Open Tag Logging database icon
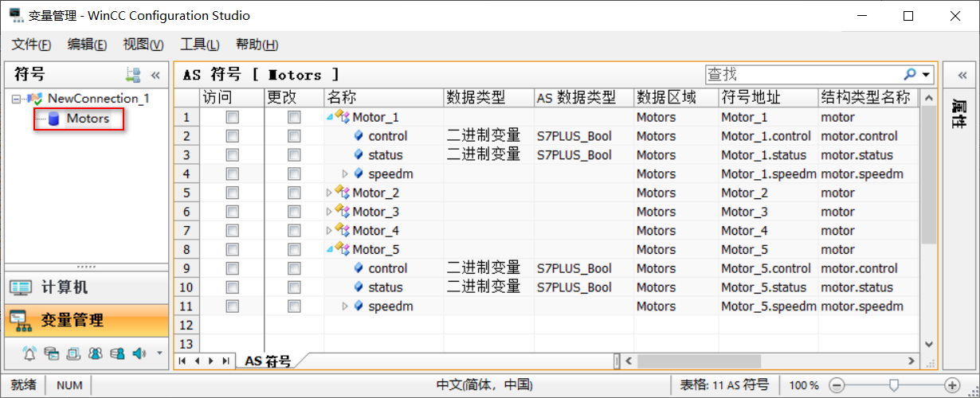980x398 pixels. point(51,353)
